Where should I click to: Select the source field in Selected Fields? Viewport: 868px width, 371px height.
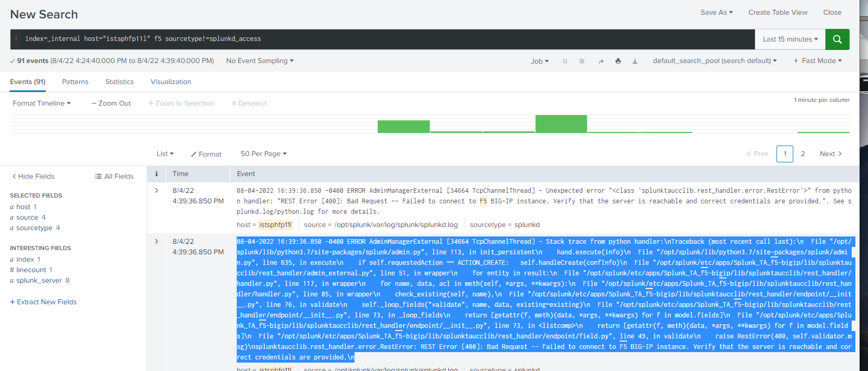coord(28,218)
